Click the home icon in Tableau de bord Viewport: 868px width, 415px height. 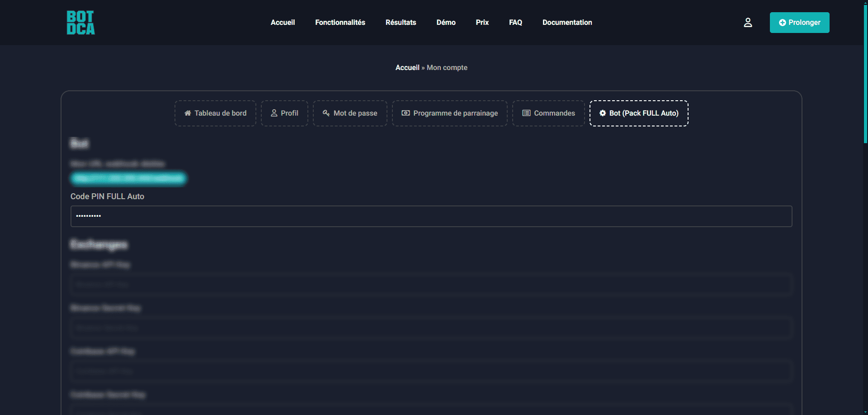click(188, 113)
